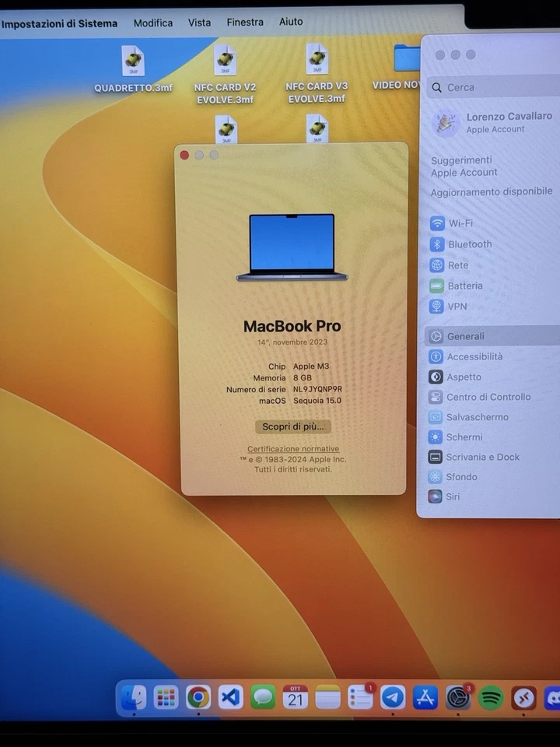Click the Apple M3 chip value

point(311,366)
